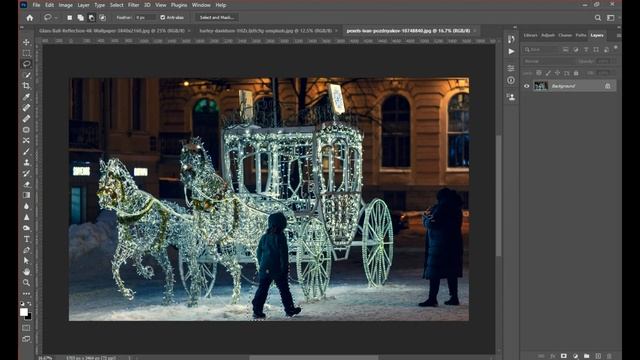Image resolution: width=640 pixels, height=360 pixels.
Task: Choose Add to selection mode button
Action: coord(81,18)
